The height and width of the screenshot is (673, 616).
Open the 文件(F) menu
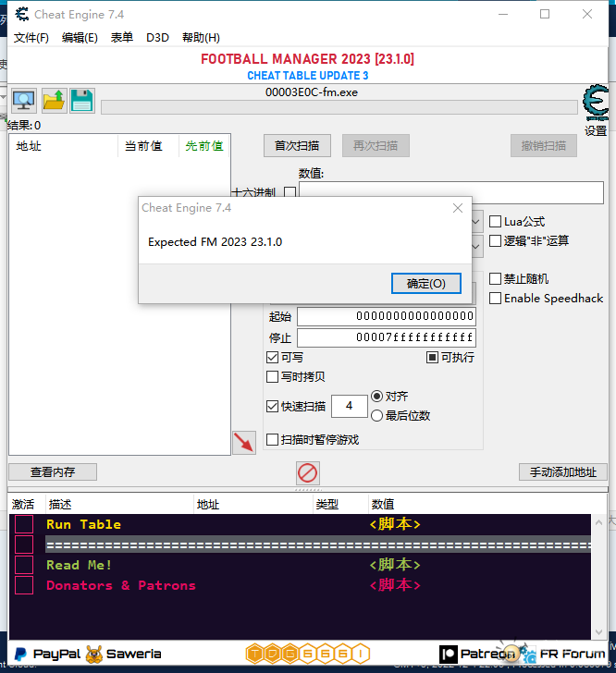[x=31, y=38]
